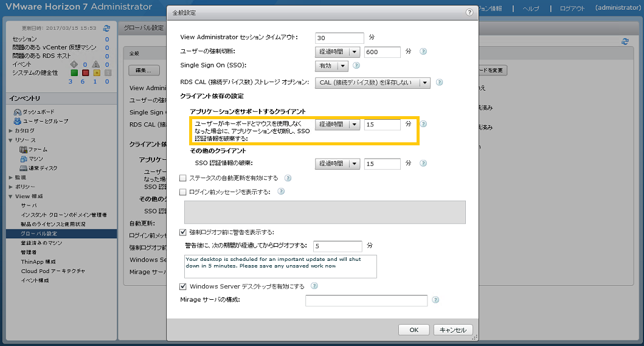Click gray system health status icon
644x346 pixels.
(108, 73)
